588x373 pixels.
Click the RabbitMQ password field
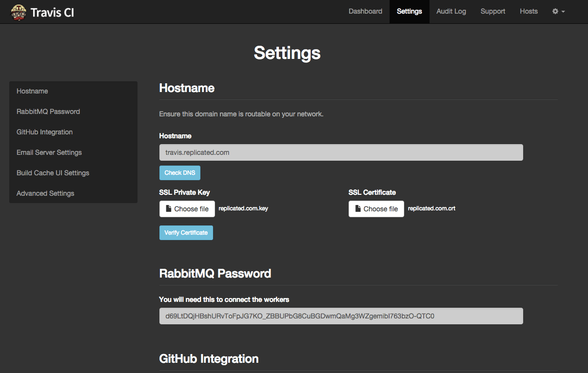341,316
